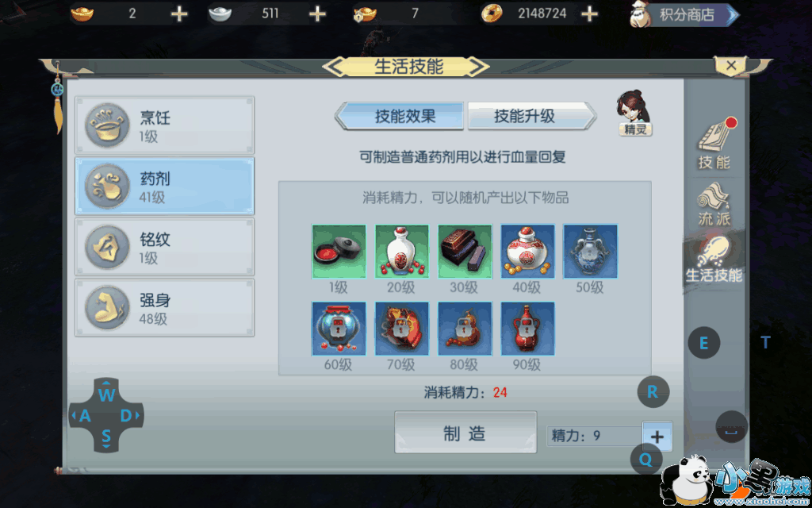Select the 20级 white potion bottle

[x=402, y=252]
